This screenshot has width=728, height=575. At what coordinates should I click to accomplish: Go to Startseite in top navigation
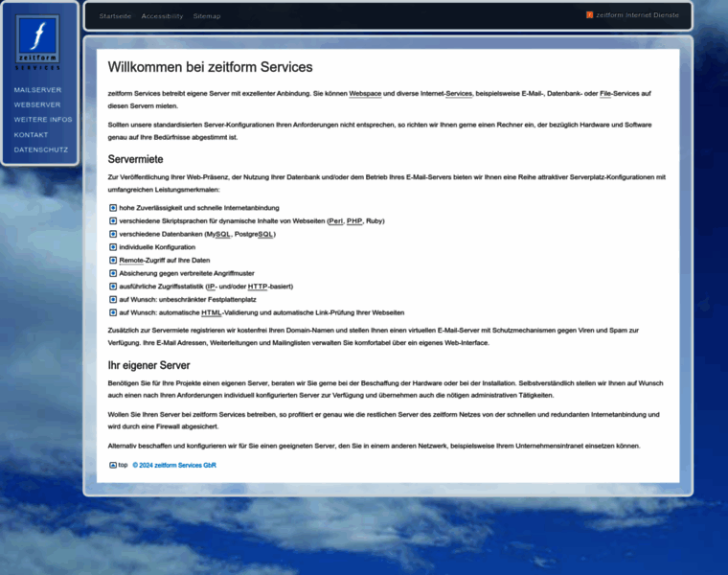click(115, 15)
